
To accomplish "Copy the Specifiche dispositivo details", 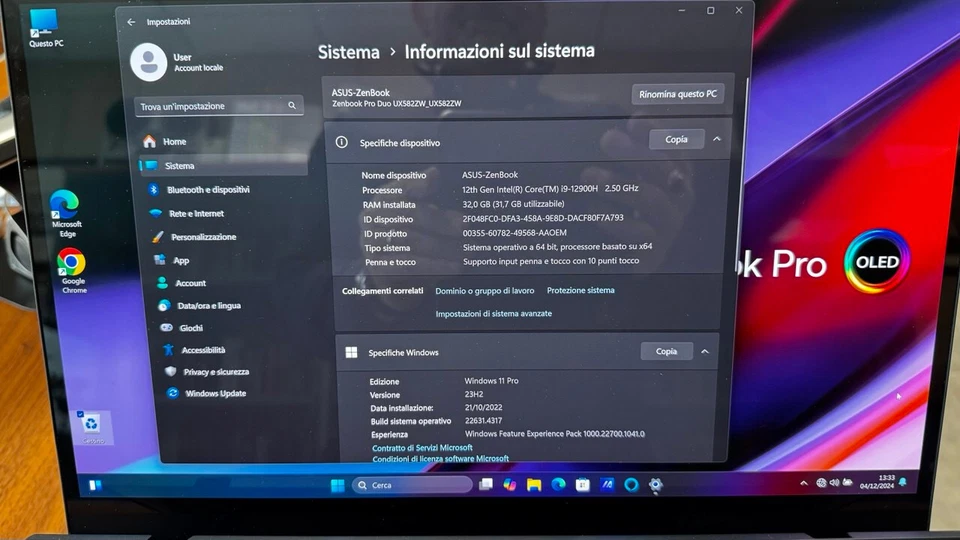I will pyautogui.click(x=677, y=140).
